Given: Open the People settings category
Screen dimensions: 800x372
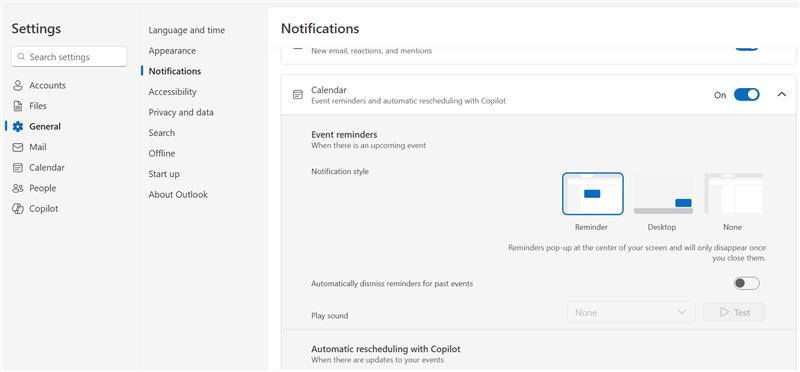Looking at the screenshot, I should pyautogui.click(x=42, y=188).
